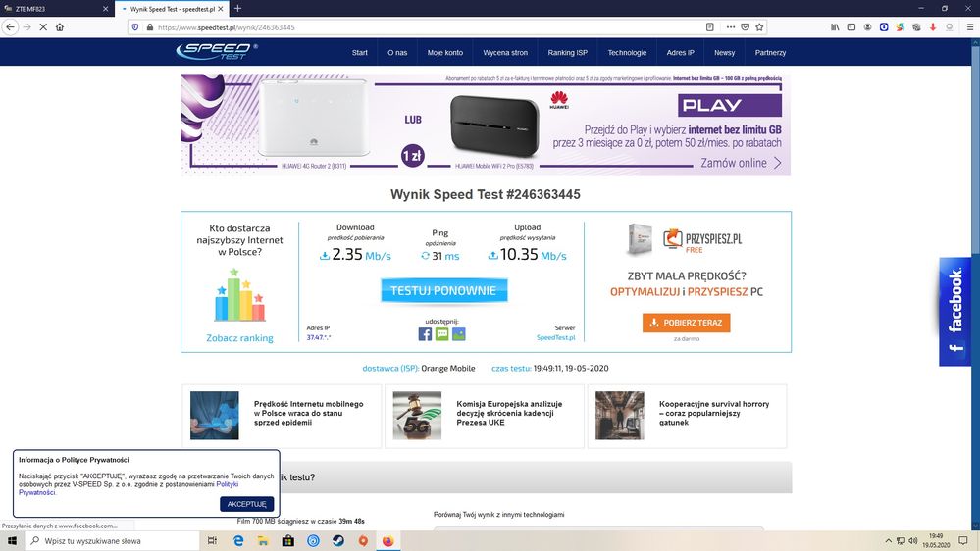Open blue square extension icon
The image size is (980, 551).
click(x=884, y=27)
